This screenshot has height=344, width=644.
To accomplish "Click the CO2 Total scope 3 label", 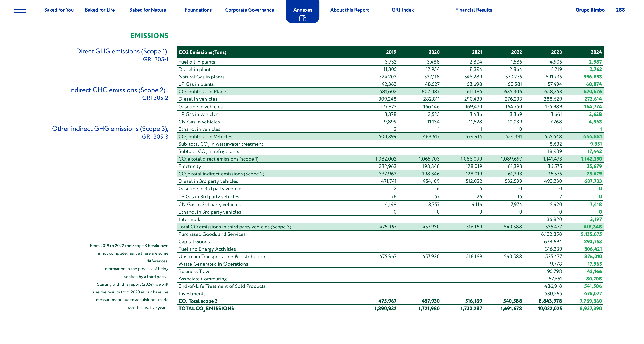I will point(198,301).
